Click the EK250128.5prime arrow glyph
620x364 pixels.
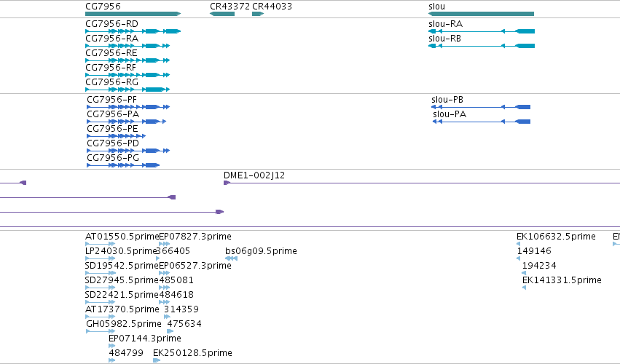click(157, 361)
